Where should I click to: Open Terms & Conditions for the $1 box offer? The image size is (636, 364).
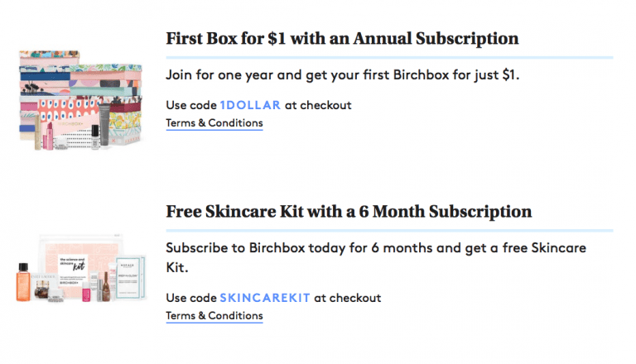pos(214,123)
